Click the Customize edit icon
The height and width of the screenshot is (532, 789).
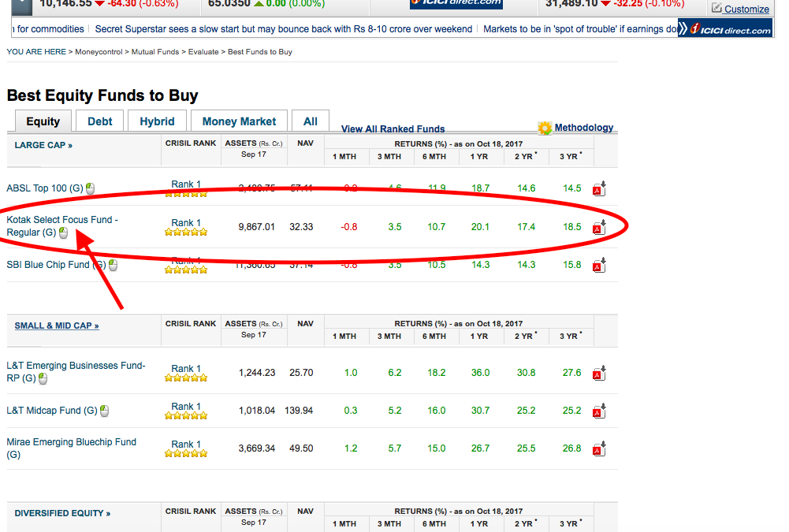716,8
